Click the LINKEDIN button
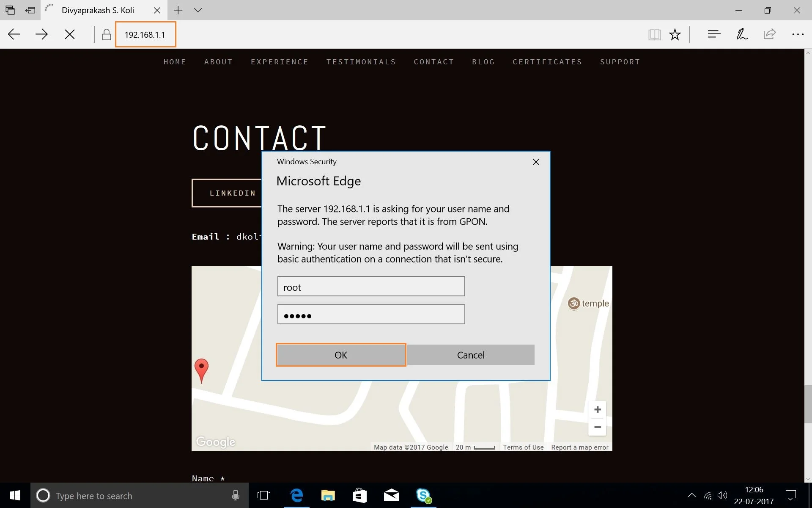The image size is (812, 508). [x=227, y=193]
